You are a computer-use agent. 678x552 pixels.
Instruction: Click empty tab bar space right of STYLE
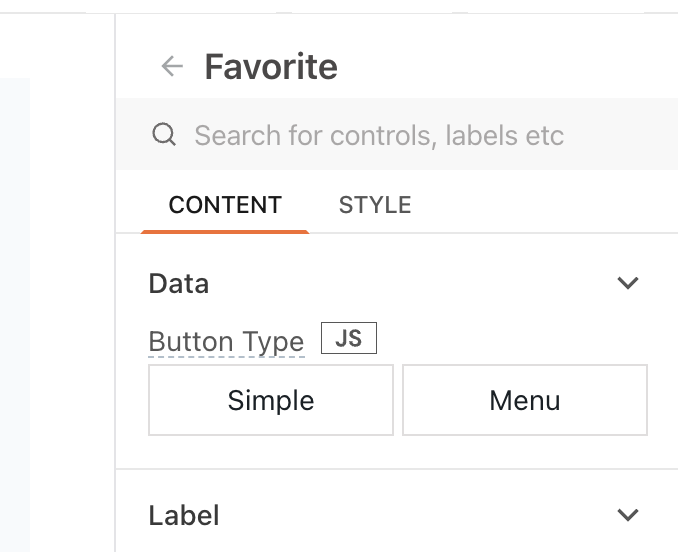pos(540,205)
